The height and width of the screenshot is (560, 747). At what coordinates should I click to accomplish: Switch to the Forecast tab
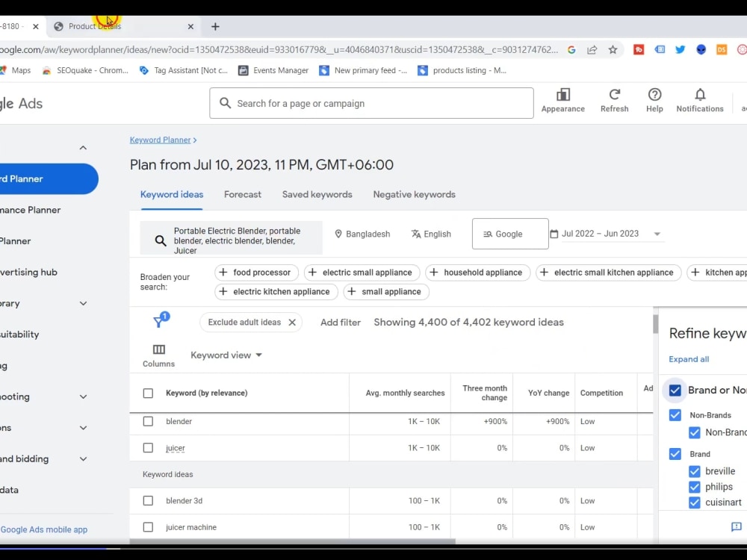tap(243, 195)
